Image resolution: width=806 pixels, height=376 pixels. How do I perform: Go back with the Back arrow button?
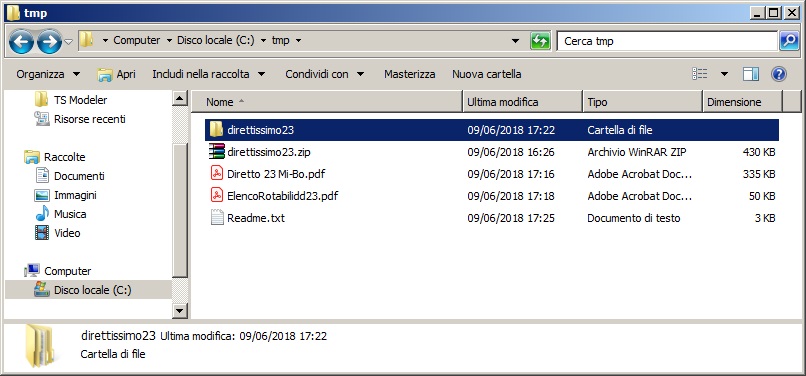click(x=21, y=42)
